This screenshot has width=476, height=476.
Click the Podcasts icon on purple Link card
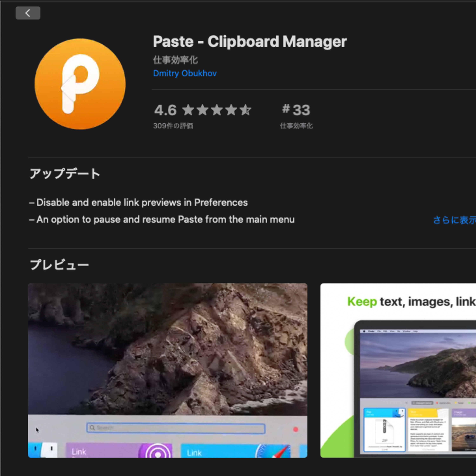tap(157, 452)
